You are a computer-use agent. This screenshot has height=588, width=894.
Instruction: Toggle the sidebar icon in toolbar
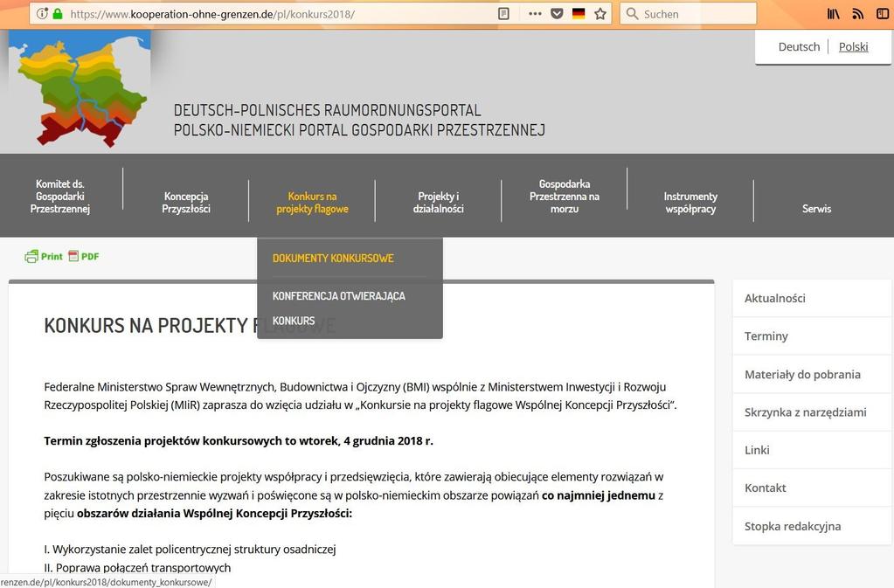click(x=883, y=14)
